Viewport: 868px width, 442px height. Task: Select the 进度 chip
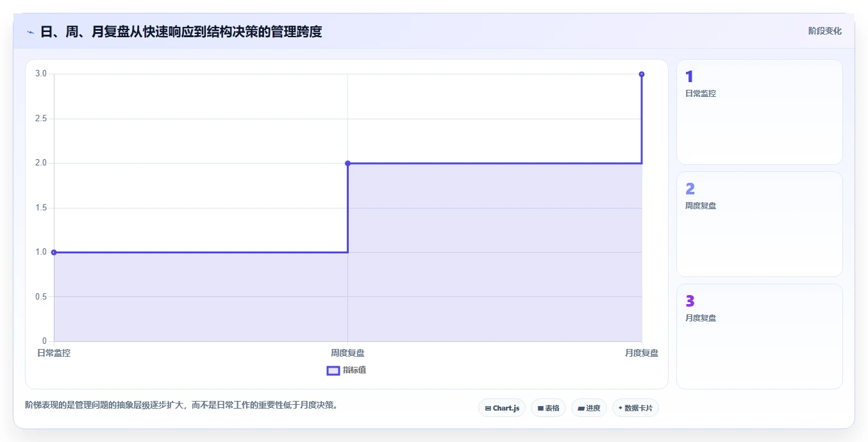tap(588, 408)
